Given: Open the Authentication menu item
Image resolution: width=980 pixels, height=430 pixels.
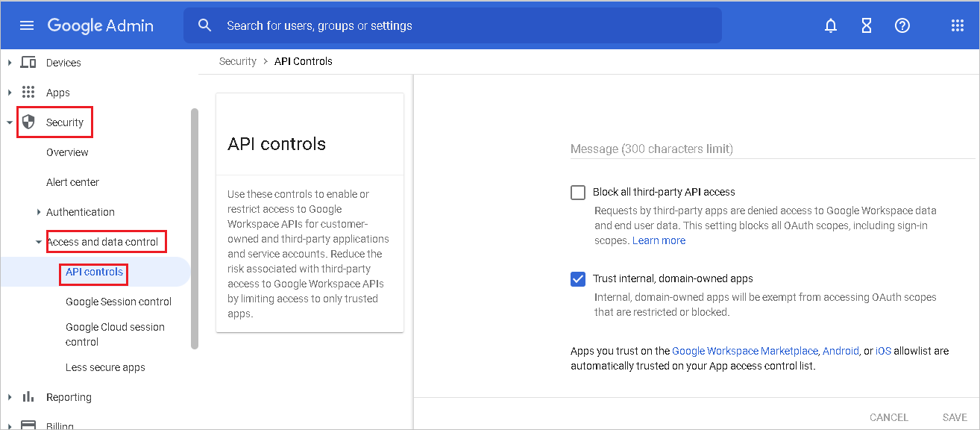Looking at the screenshot, I should point(81,212).
